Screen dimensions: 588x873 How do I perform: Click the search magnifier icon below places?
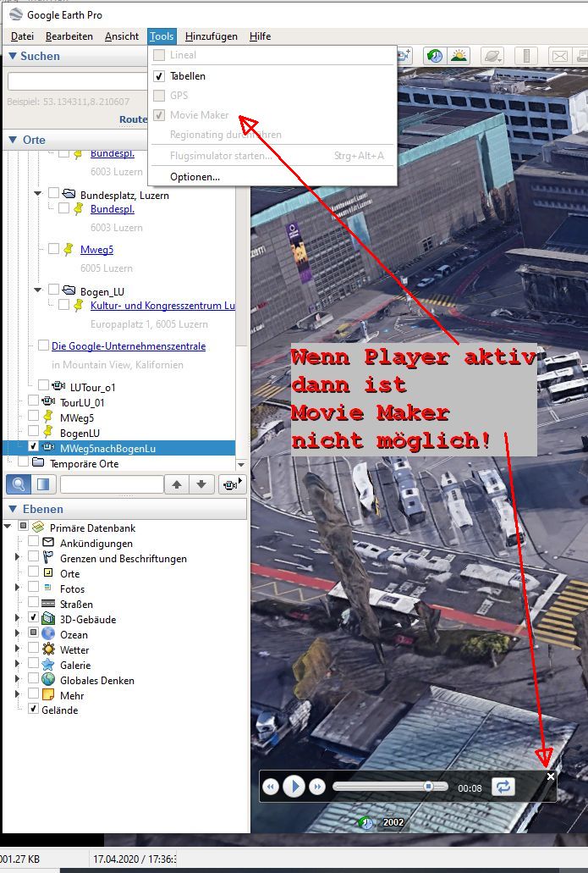click(x=19, y=484)
